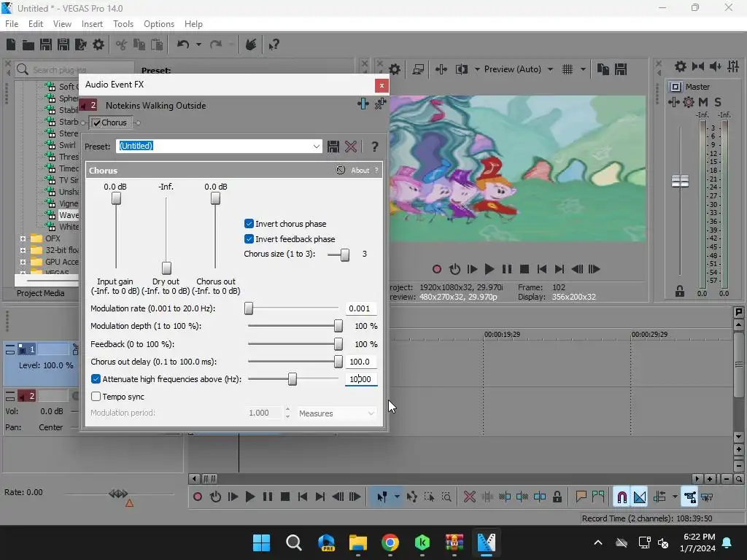Uncheck Invert chorus phase

point(249,224)
